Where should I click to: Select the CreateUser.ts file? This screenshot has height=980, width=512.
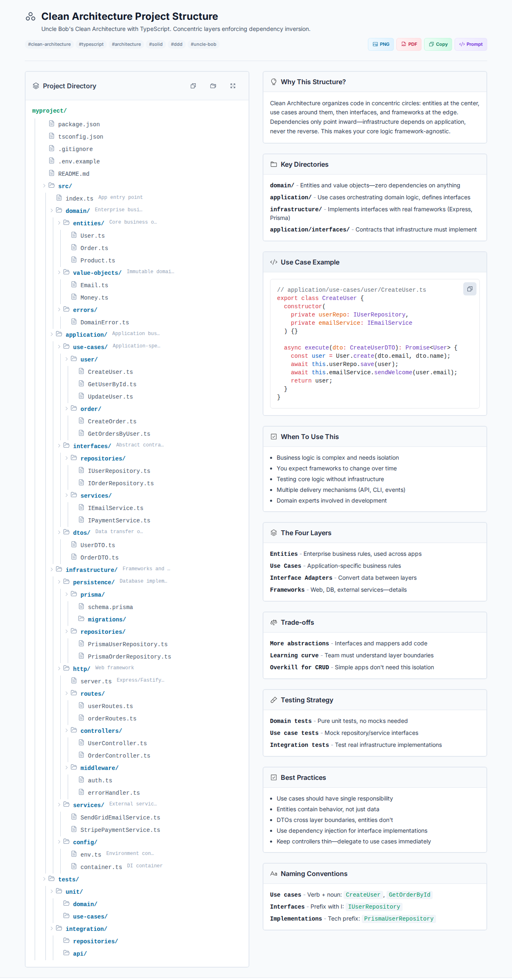(x=110, y=372)
